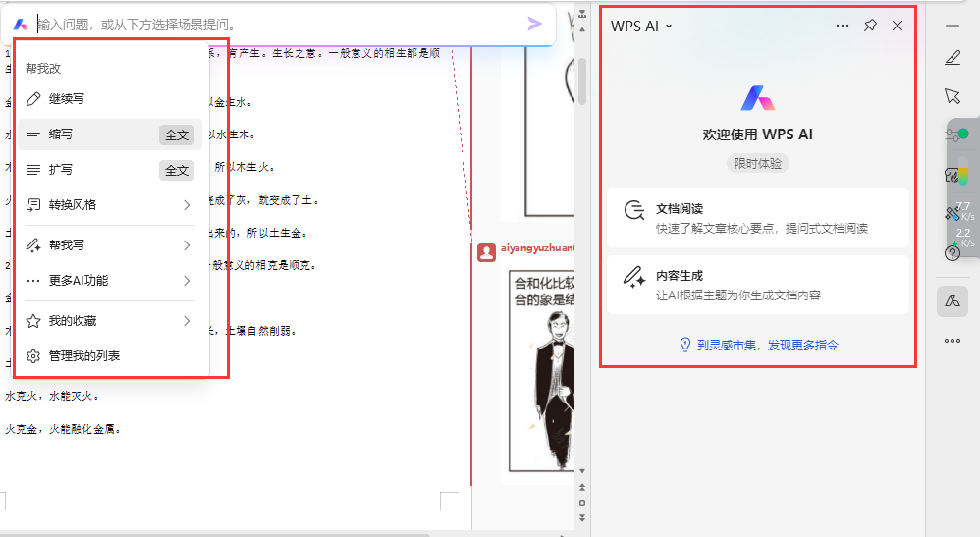
Task: Expand the arrow next to 转换风格
Action: click(187, 205)
